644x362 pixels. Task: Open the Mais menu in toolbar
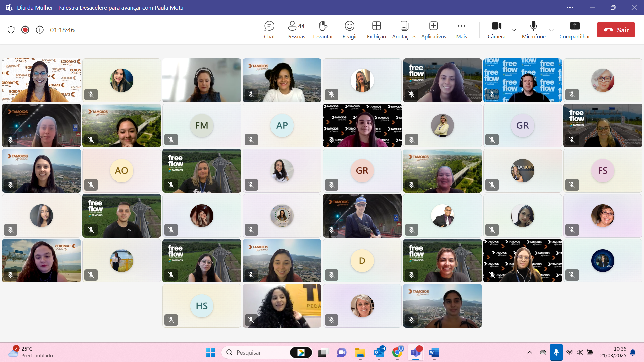pos(461,30)
